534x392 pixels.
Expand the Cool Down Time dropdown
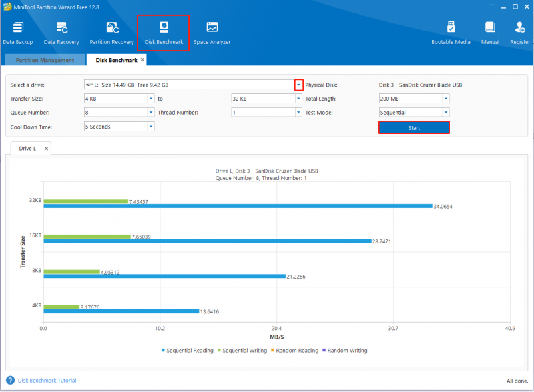click(151, 127)
